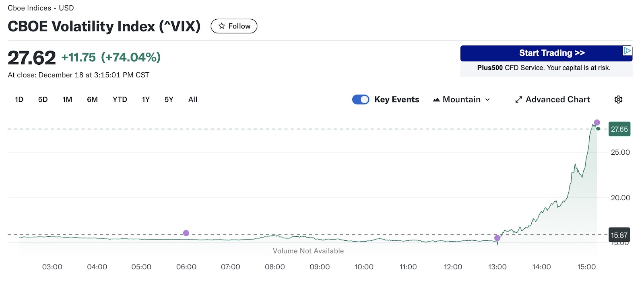Click the AdChoices icon on the ad
644x285 pixels.
[627, 51]
